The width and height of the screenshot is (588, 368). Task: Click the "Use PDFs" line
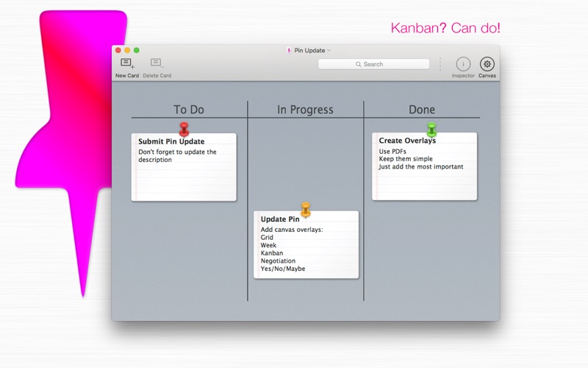tap(392, 152)
